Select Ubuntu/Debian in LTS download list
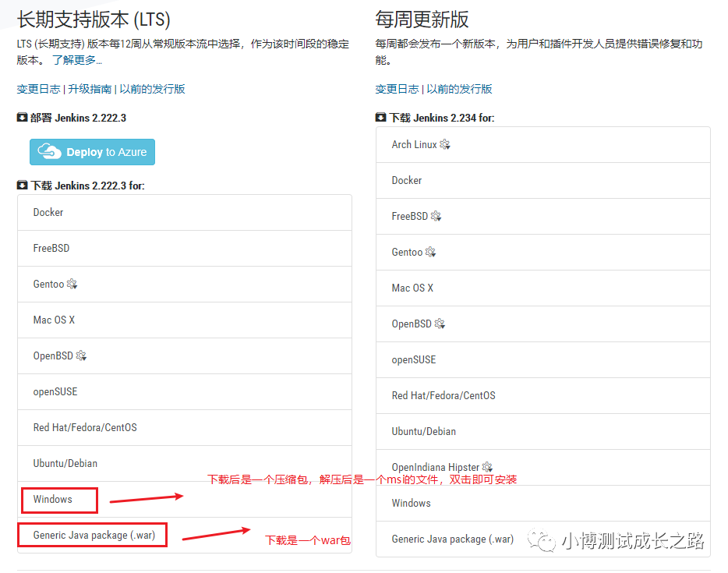Viewport: 728px width, 573px height. coord(185,463)
